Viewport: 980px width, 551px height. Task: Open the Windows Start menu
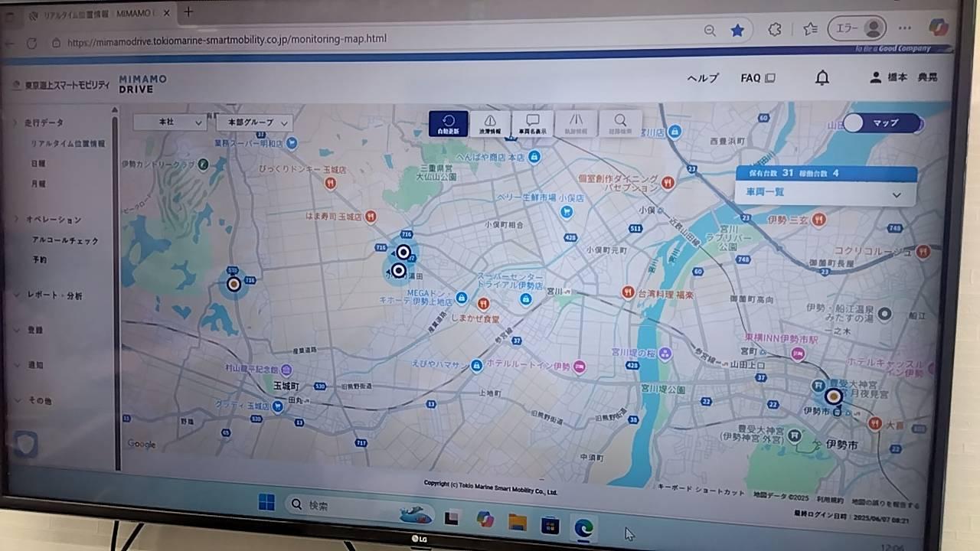click(266, 503)
